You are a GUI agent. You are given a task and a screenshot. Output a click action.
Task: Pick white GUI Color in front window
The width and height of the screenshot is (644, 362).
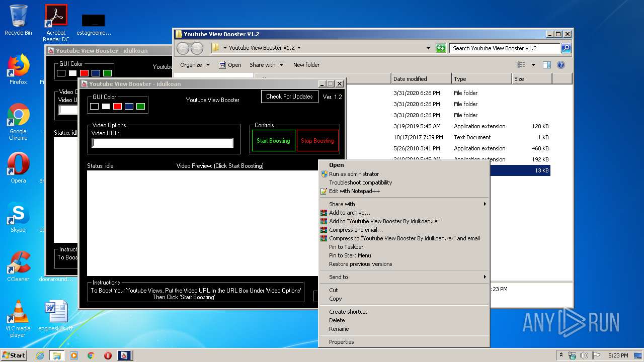coord(106,106)
